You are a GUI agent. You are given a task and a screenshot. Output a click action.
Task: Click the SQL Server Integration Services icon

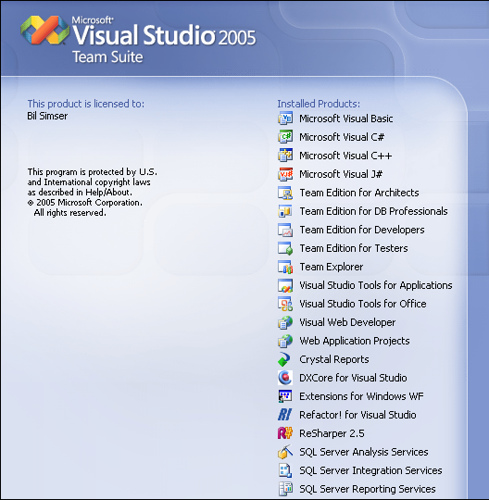pos(285,470)
